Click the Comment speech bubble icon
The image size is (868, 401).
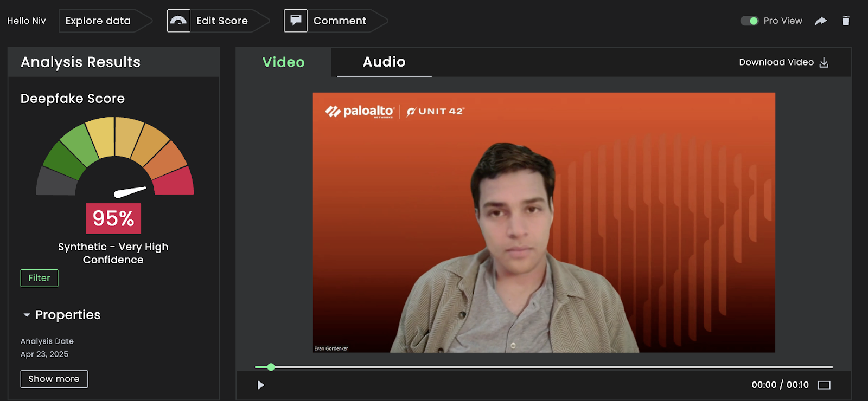(x=296, y=21)
